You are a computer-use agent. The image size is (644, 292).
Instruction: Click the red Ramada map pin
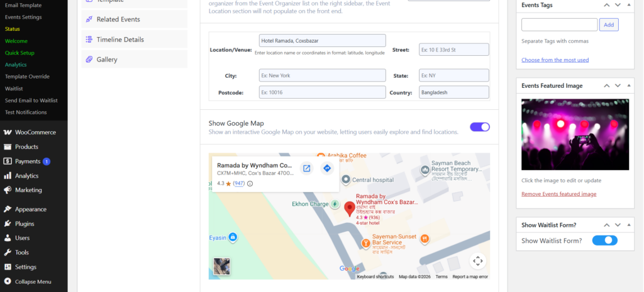tap(350, 208)
